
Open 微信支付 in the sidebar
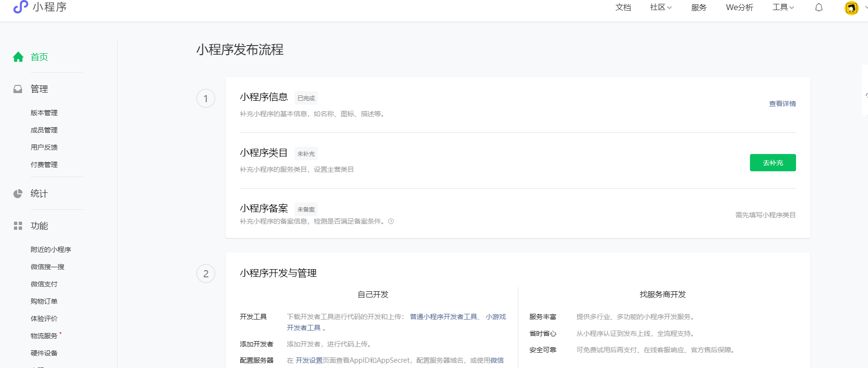pyautogui.click(x=44, y=284)
